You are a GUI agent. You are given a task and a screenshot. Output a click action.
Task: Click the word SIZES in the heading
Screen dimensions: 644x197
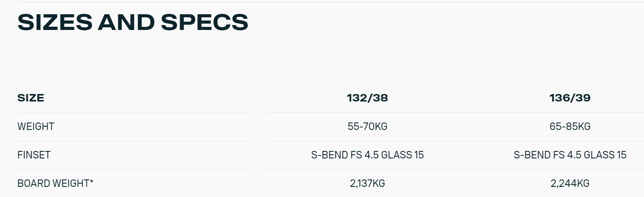[x=55, y=22]
